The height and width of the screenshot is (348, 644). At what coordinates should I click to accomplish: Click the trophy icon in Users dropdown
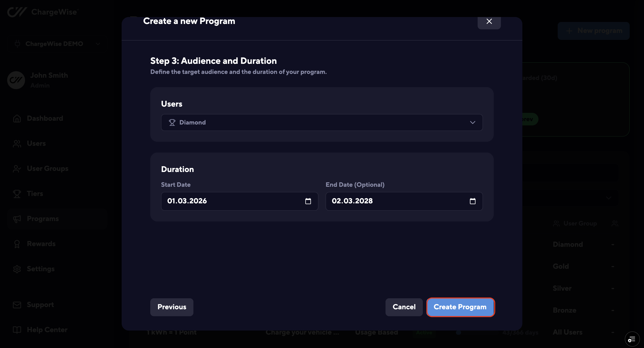tap(172, 122)
